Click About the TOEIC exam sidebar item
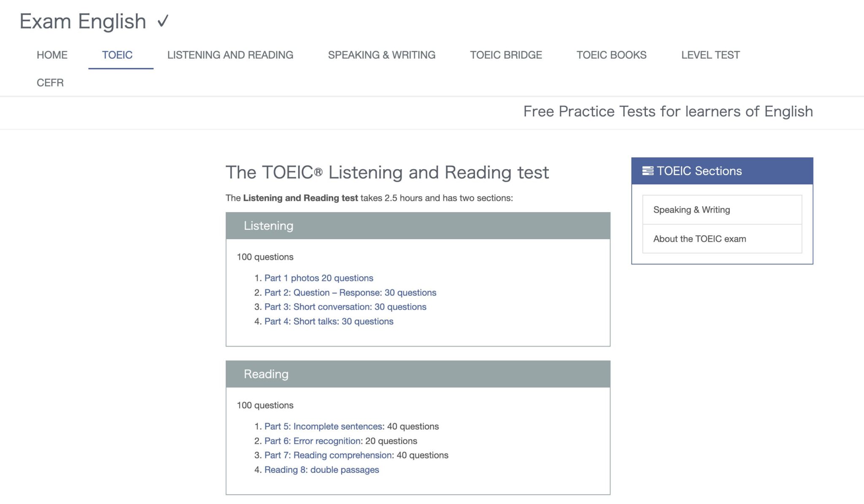The image size is (864, 504). 699,239
